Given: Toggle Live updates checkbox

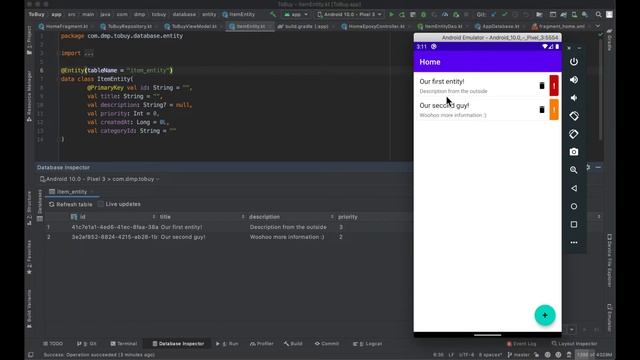Looking at the screenshot, I should (x=101, y=204).
